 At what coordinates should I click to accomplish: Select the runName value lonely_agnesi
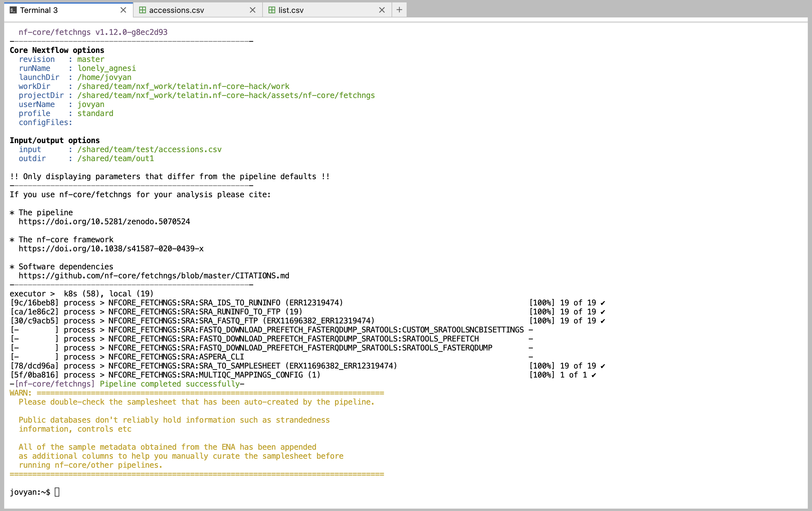[106, 68]
